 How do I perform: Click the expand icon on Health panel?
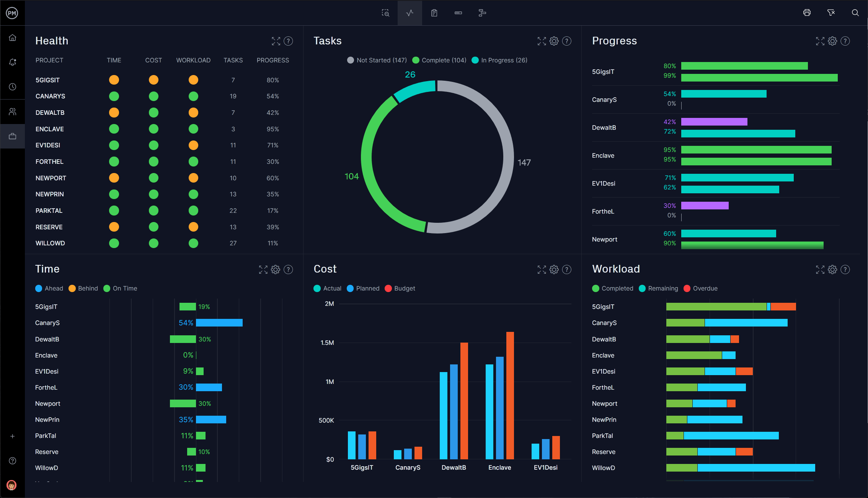276,40
